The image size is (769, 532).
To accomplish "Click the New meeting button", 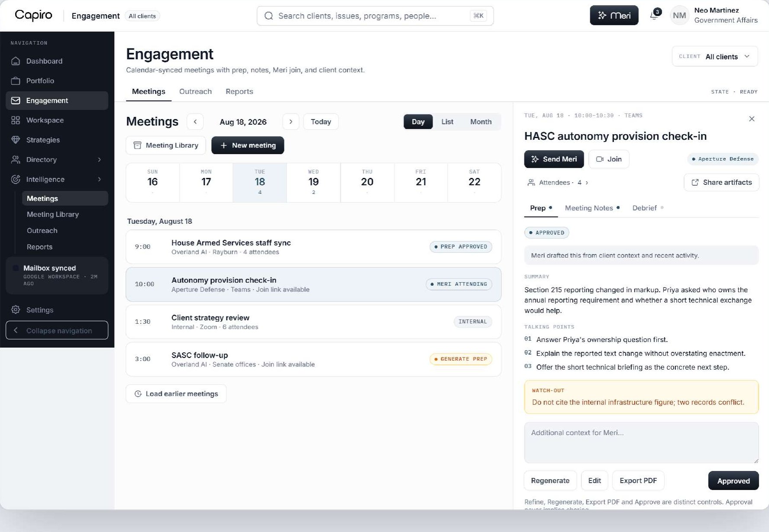I will 248,145.
